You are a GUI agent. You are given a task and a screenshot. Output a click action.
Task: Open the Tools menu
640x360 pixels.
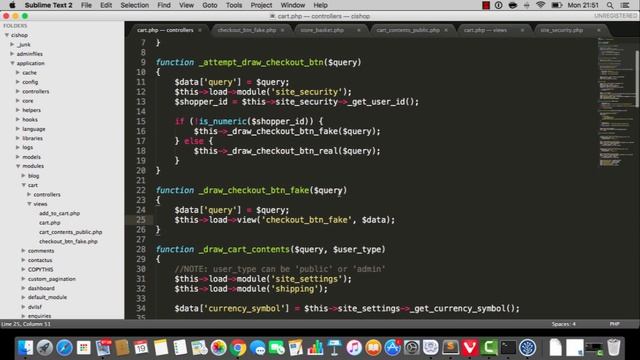[234, 5]
